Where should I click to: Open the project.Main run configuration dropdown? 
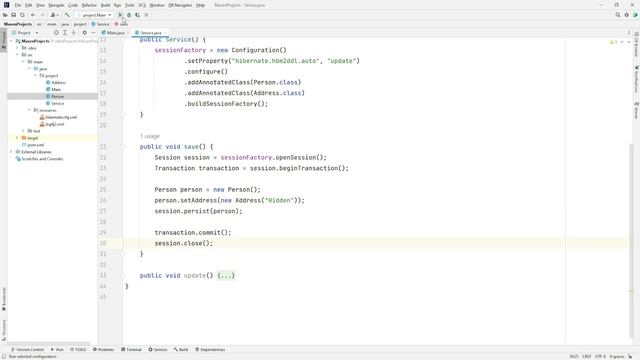point(94,15)
